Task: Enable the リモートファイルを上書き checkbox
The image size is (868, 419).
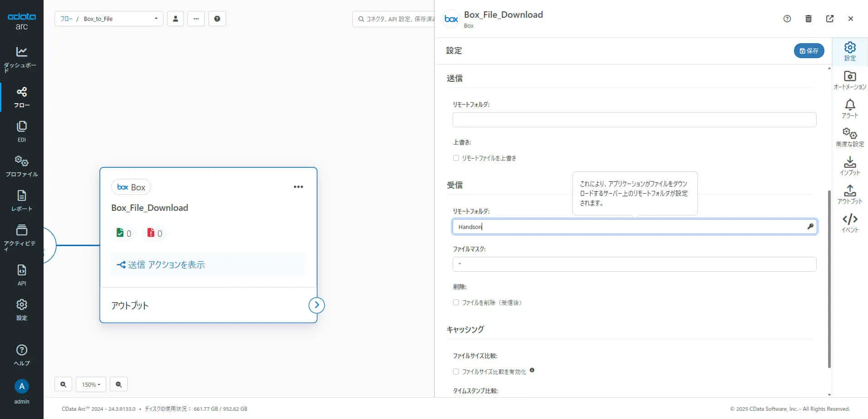Action: coord(456,158)
